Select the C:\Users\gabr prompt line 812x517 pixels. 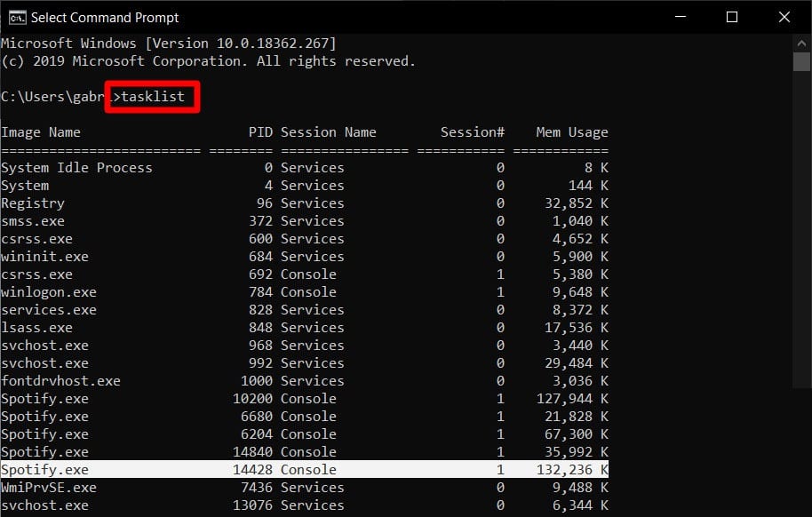tap(56, 96)
